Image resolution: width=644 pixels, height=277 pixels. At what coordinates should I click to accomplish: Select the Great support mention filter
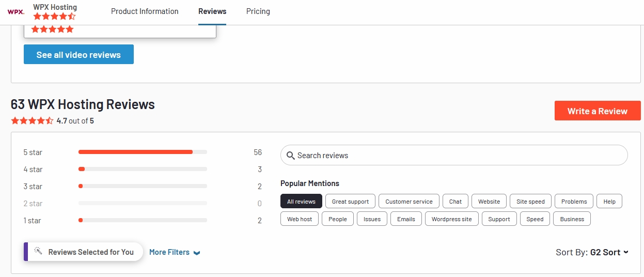pyautogui.click(x=350, y=202)
